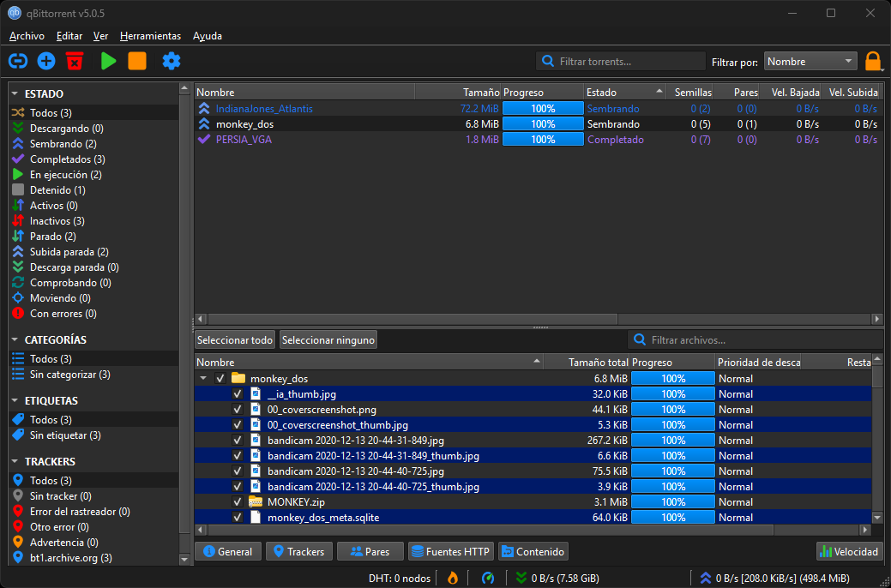Click the red delete torrent icon
This screenshot has width=891, height=588.
pos(75,61)
